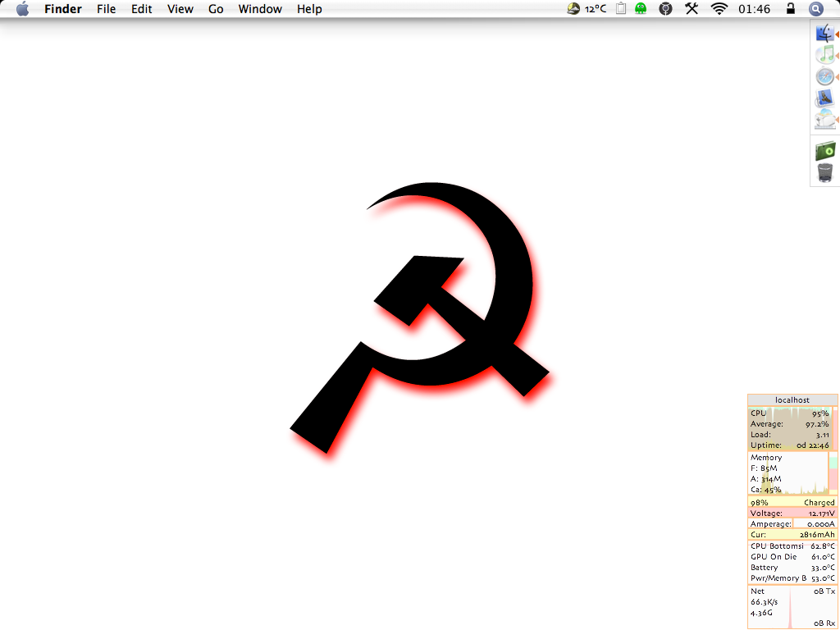Viewport: 840px width, 630px height.
Task: Open the clipboard menu bar icon
Action: (621, 8)
